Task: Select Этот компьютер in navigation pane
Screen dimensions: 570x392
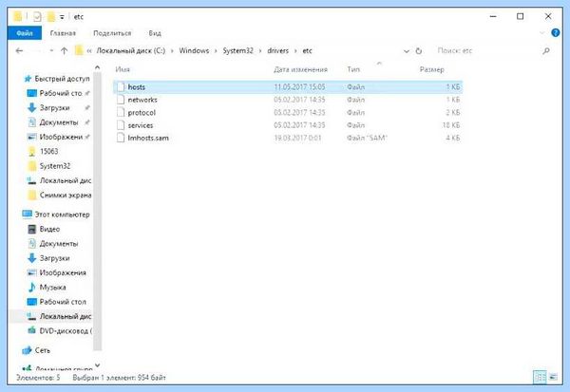Action: [x=62, y=215]
